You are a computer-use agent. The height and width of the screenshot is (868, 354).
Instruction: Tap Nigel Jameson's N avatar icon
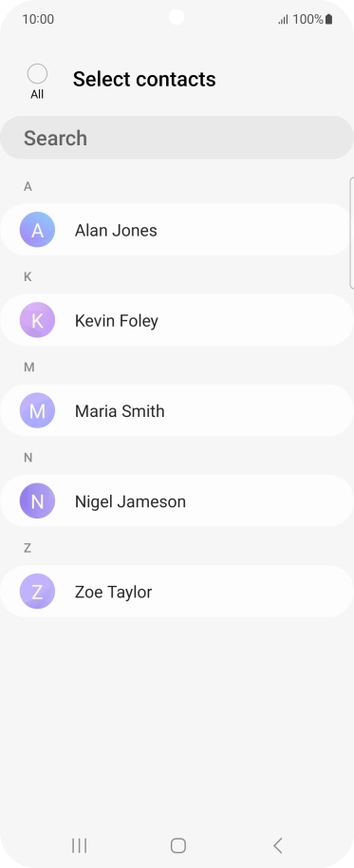37,500
